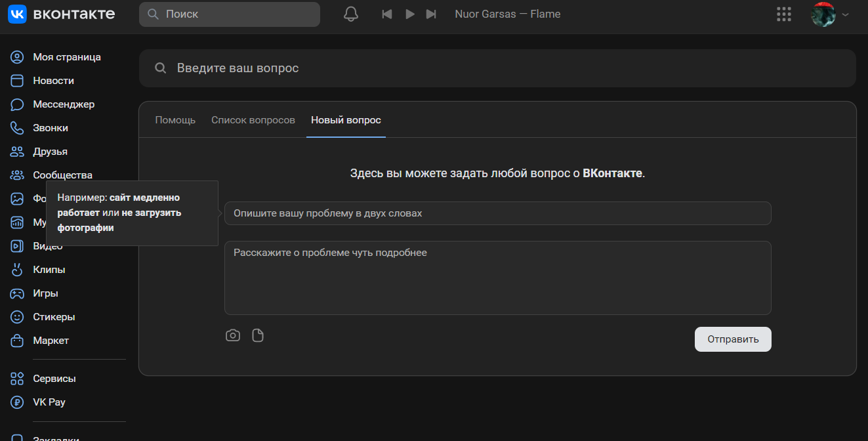868x441 pixels.
Task: Click the Friends sidebar icon
Action: (17, 152)
